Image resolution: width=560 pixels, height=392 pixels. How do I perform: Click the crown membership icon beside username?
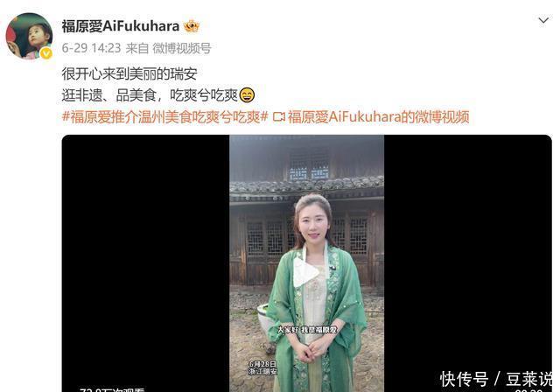[192, 26]
